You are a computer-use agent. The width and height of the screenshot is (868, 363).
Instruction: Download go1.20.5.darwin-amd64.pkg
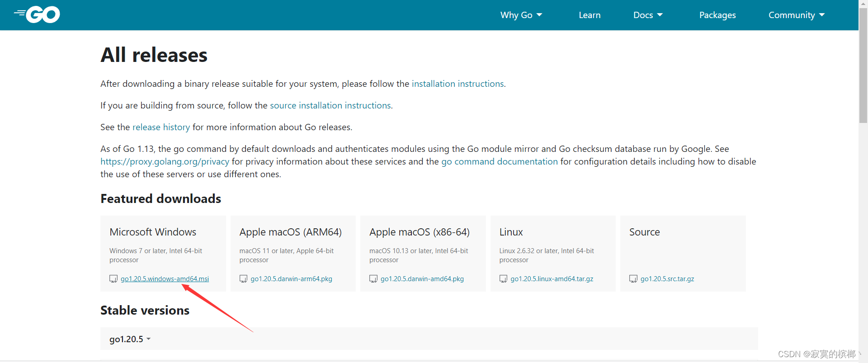click(x=422, y=279)
